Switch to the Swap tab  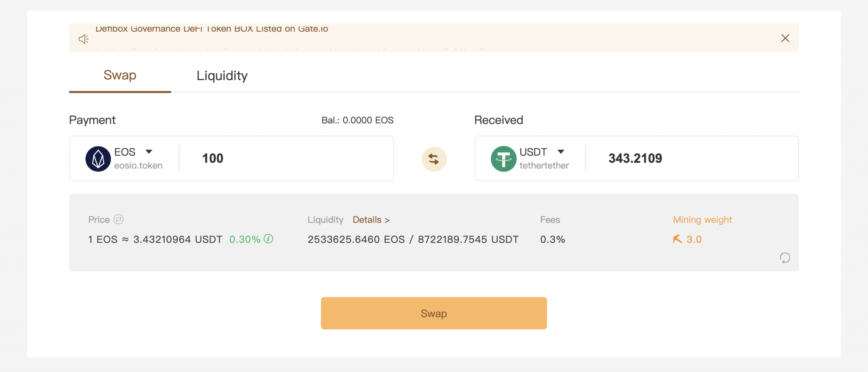(120, 75)
